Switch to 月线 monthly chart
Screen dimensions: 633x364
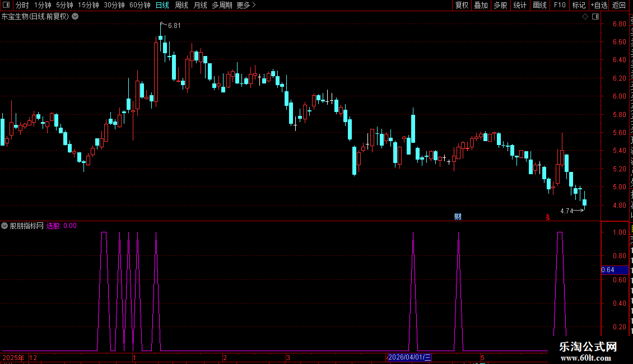click(200, 5)
